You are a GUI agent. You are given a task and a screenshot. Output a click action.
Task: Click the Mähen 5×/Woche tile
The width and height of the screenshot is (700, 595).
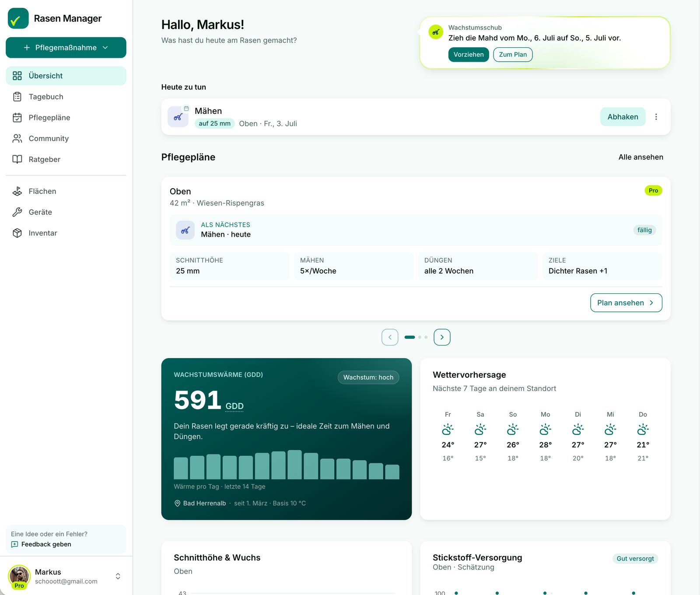pos(354,266)
